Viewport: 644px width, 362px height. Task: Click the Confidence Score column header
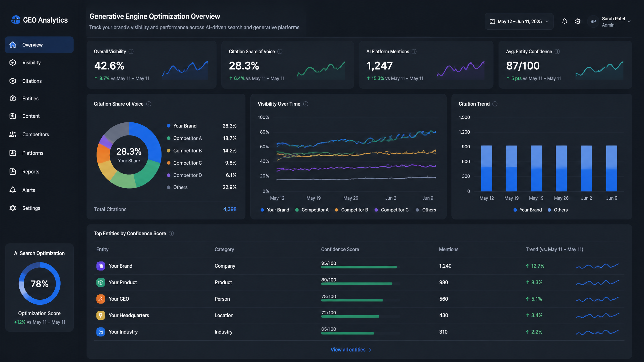click(x=340, y=249)
